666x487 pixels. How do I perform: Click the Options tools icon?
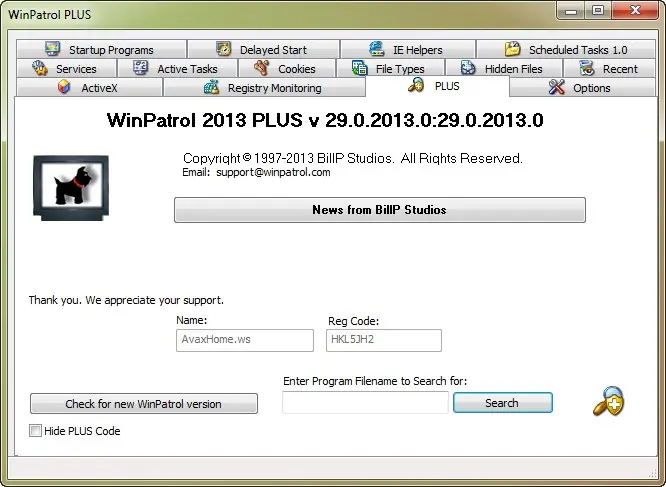click(556, 87)
